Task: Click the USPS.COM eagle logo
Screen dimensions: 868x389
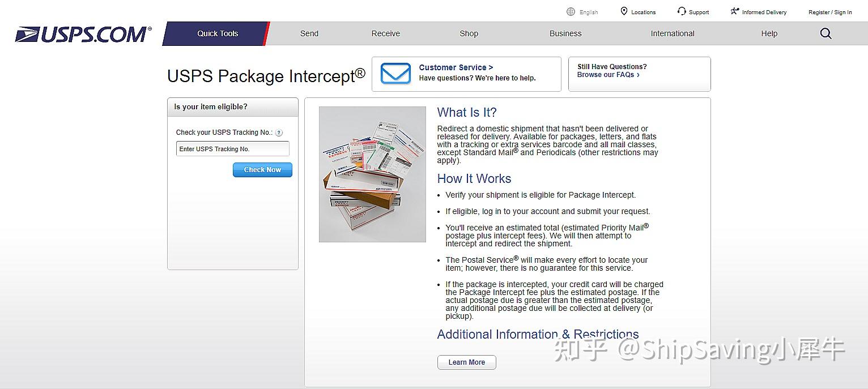Action: [83, 34]
